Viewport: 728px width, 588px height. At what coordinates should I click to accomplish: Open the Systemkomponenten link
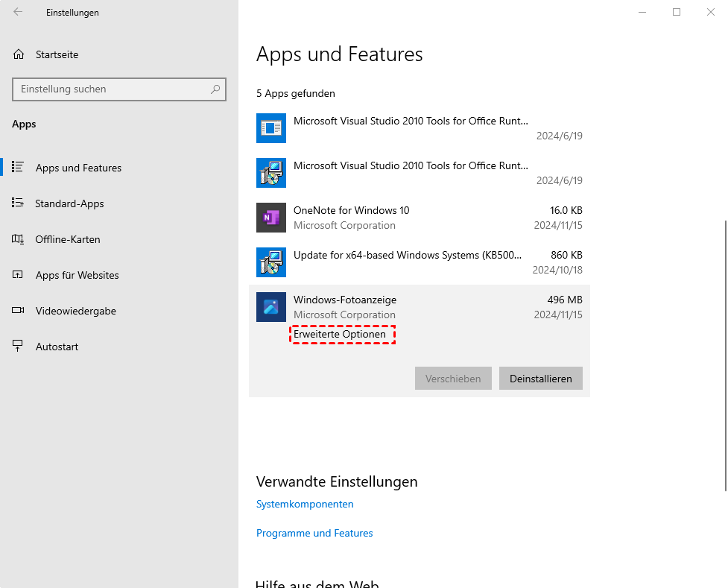coord(305,504)
